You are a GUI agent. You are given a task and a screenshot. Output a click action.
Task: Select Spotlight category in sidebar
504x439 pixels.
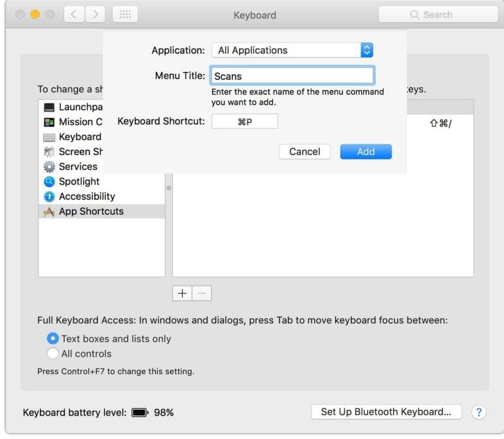coord(101,182)
